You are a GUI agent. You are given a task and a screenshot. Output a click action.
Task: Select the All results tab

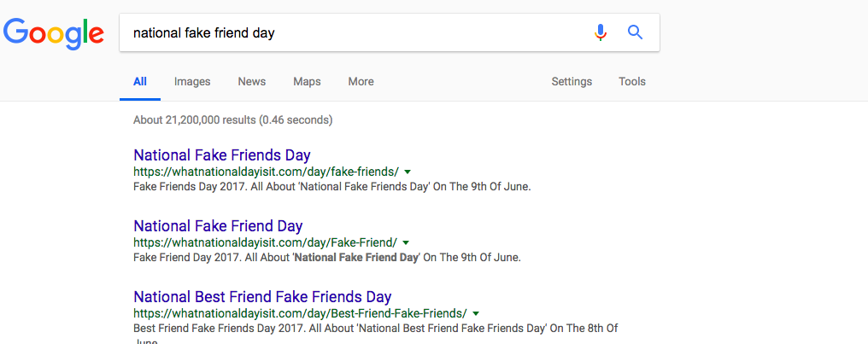(x=140, y=81)
